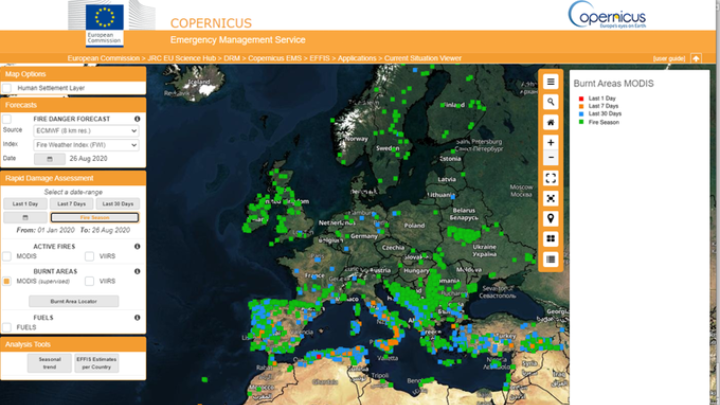This screenshot has height=405, width=720.
Task: Tick the Burnt Areas VIIRS checkbox
Action: tap(90, 281)
